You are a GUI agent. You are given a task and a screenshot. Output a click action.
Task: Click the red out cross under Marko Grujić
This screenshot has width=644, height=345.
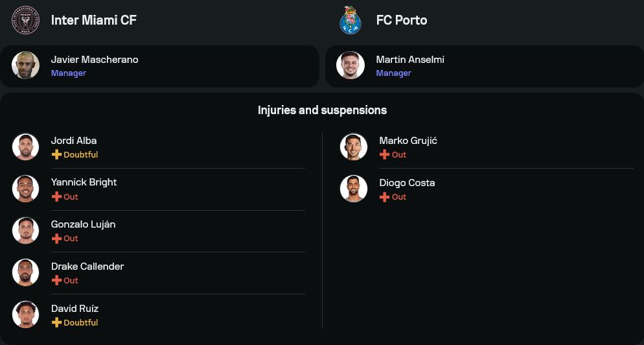click(x=385, y=155)
